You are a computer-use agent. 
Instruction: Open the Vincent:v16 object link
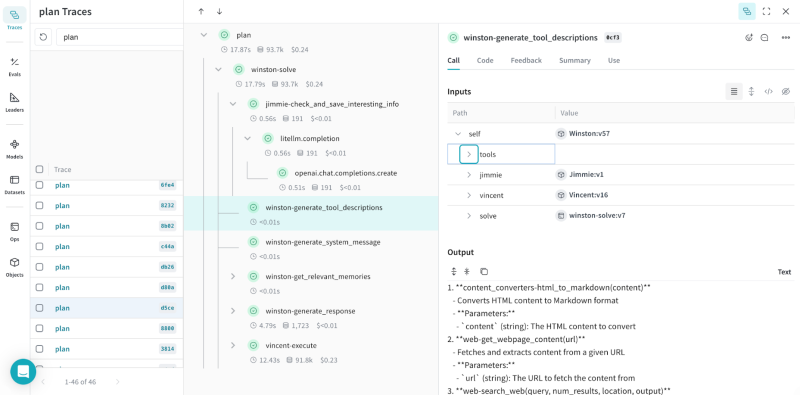click(582, 195)
